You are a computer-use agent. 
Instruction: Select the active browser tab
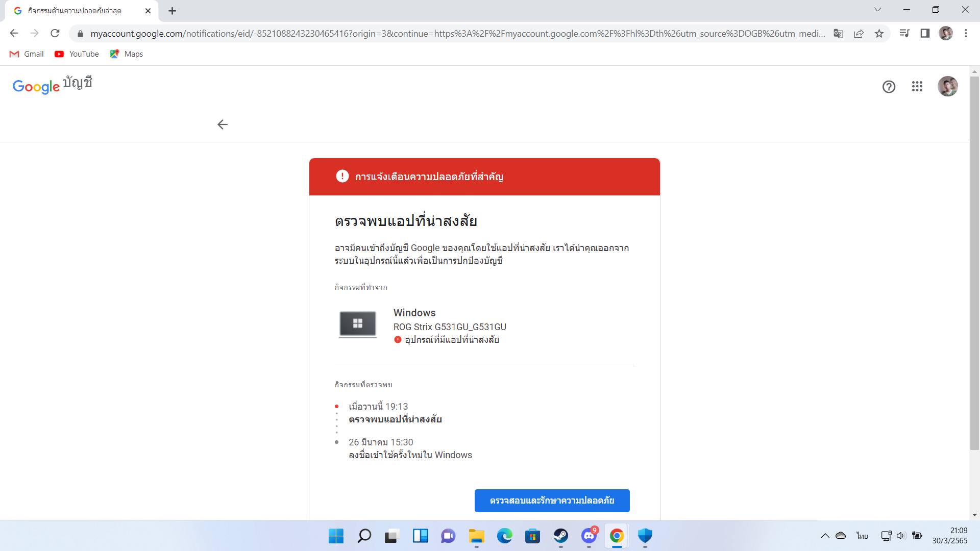click(x=82, y=11)
